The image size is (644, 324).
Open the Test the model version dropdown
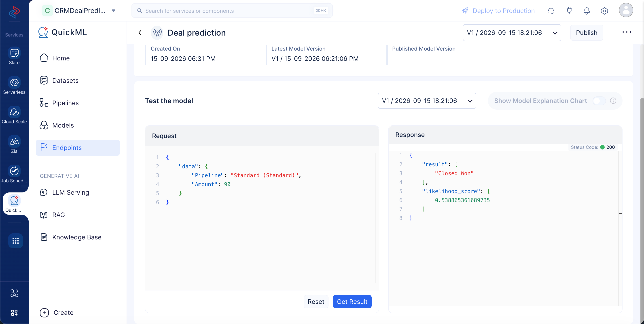click(427, 100)
